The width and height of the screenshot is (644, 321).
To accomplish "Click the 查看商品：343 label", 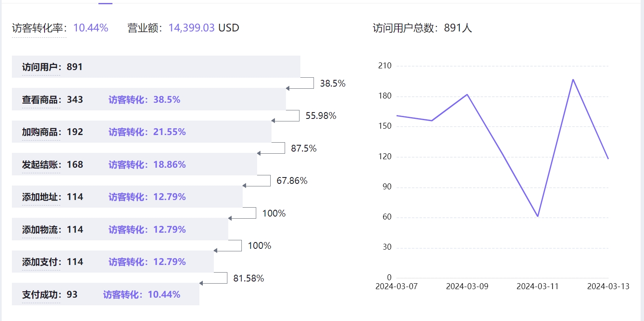I will (53, 100).
